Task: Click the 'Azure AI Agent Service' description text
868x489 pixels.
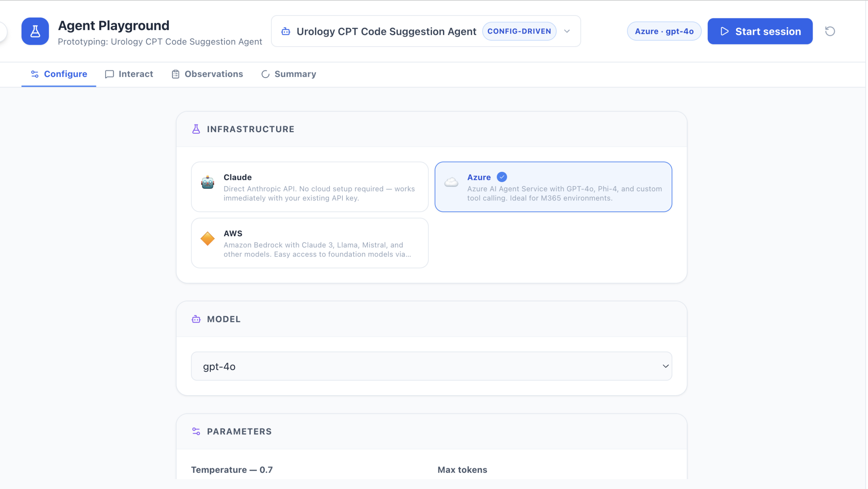Action: point(565,193)
